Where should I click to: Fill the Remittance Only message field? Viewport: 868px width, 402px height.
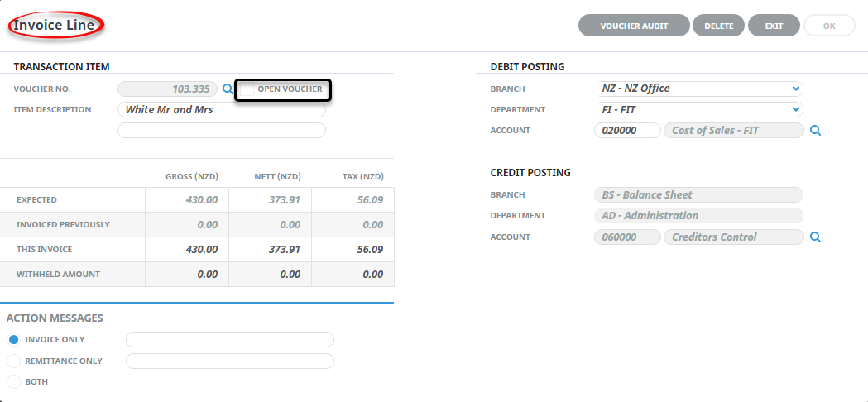(x=230, y=361)
